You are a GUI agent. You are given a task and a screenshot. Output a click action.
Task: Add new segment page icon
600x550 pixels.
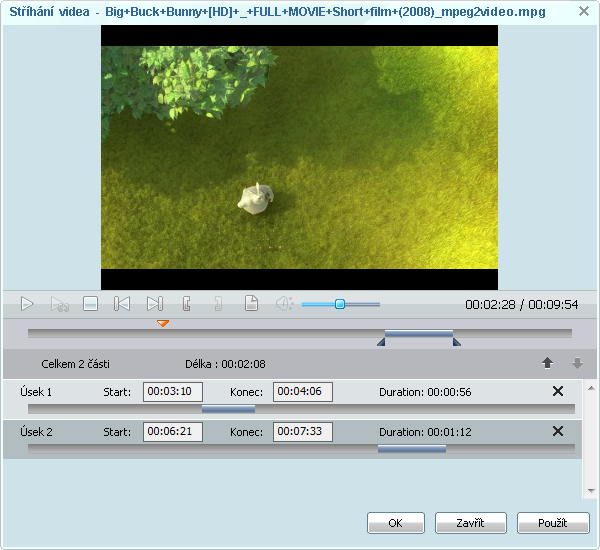[x=251, y=303]
